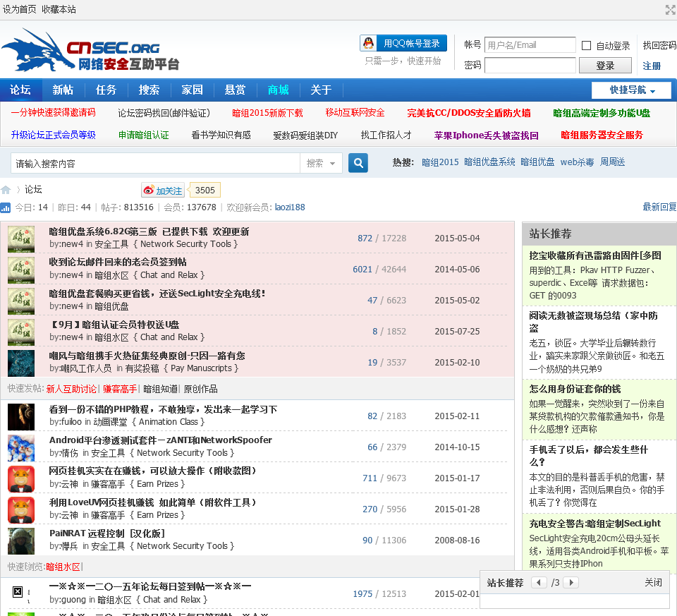Close the 站长推荐 floating panel
Image resolution: width=677 pixels, height=616 pixels.
(653, 583)
